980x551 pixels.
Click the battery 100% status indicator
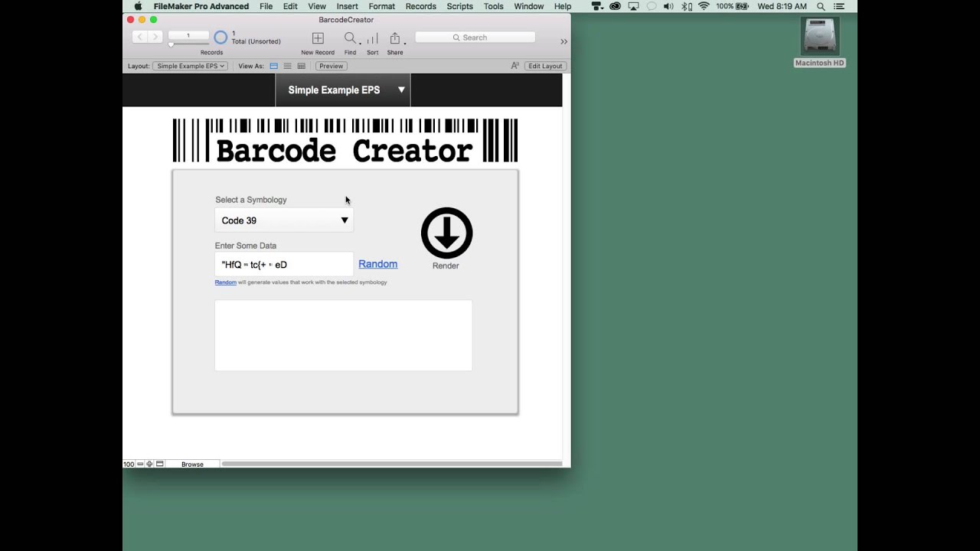tap(732, 6)
